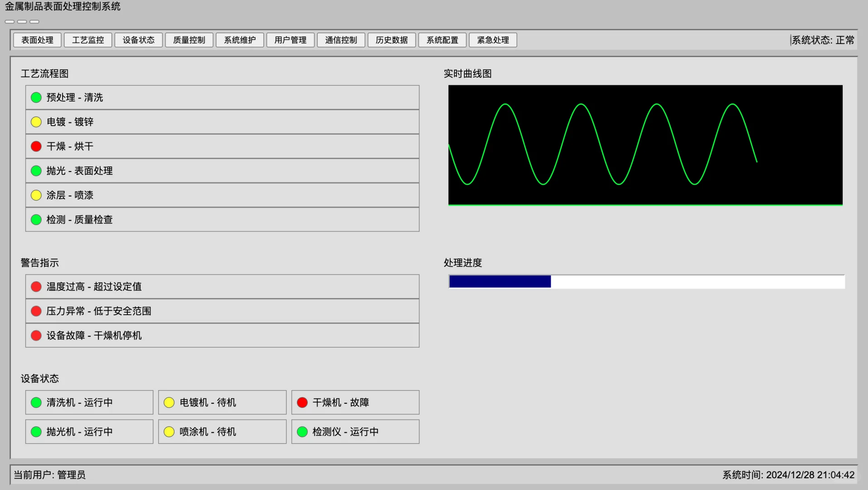Open the 表面处理 tab

[37, 40]
